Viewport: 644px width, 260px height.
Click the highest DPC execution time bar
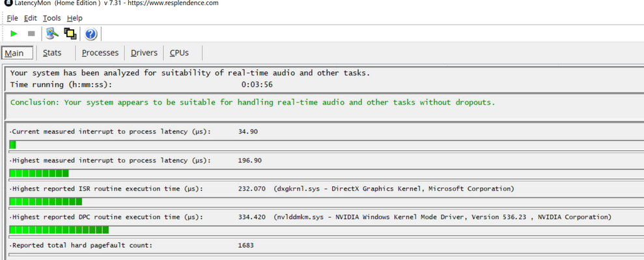coord(326,230)
